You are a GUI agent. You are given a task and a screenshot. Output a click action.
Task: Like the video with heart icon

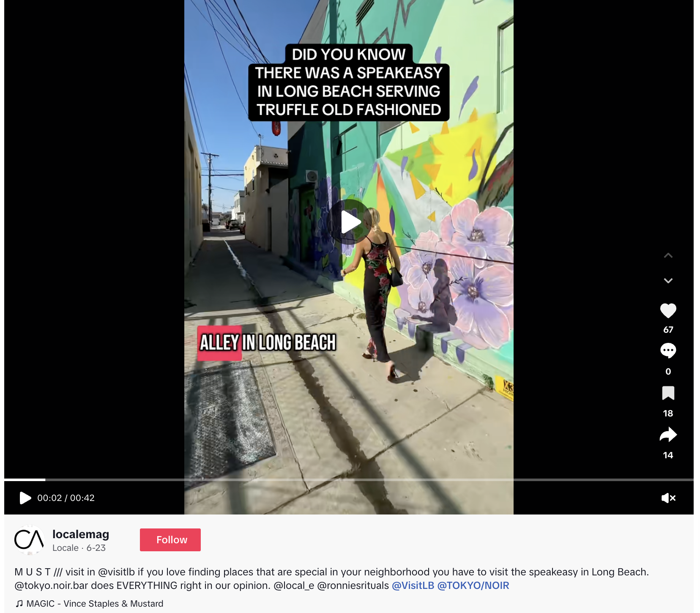tap(668, 311)
